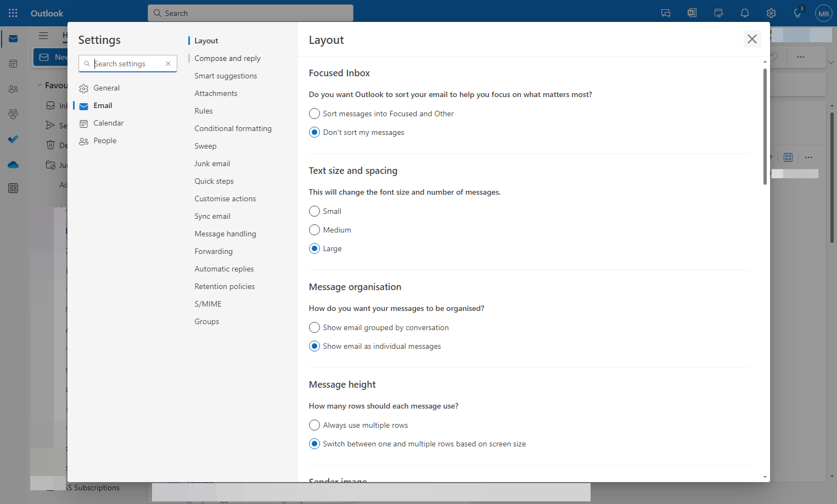Choose Large text size option
The height and width of the screenshot is (504, 837).
[x=325, y=248]
